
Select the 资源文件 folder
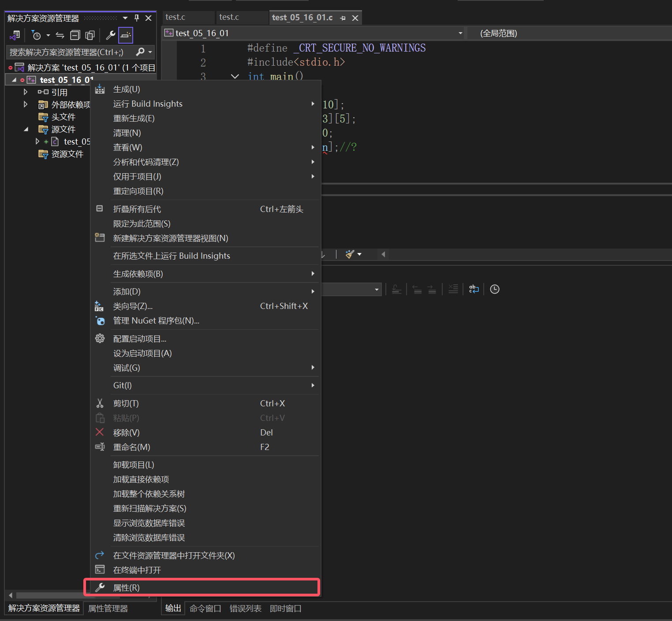point(67,154)
